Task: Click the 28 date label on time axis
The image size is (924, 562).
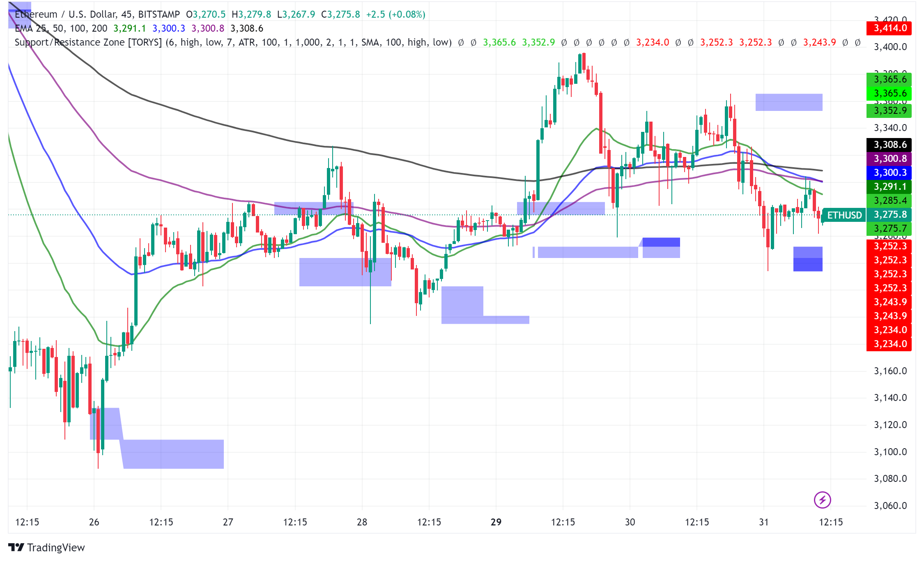Action: pyautogui.click(x=362, y=522)
